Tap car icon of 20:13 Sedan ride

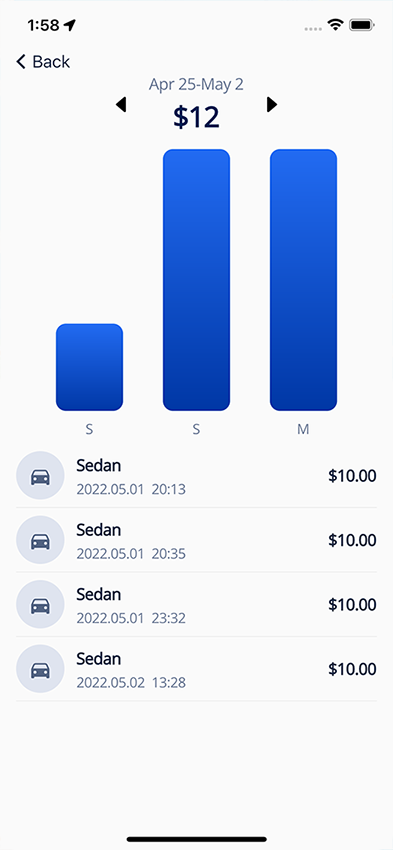(x=41, y=475)
